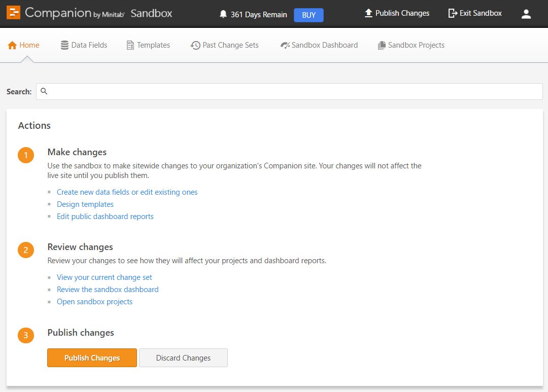Click the Past Change Sets history icon
This screenshot has height=392, width=548.
pos(195,45)
